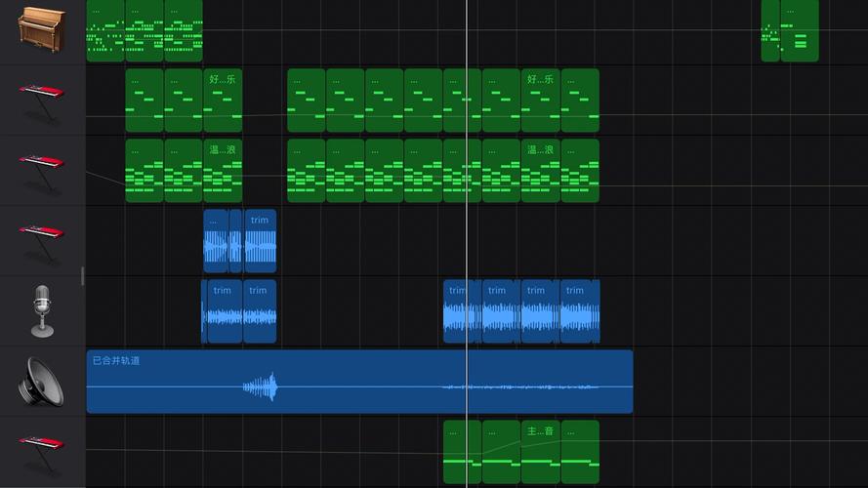Select the 已合并轨道 audio region
This screenshot has width=868, height=488.
359,382
